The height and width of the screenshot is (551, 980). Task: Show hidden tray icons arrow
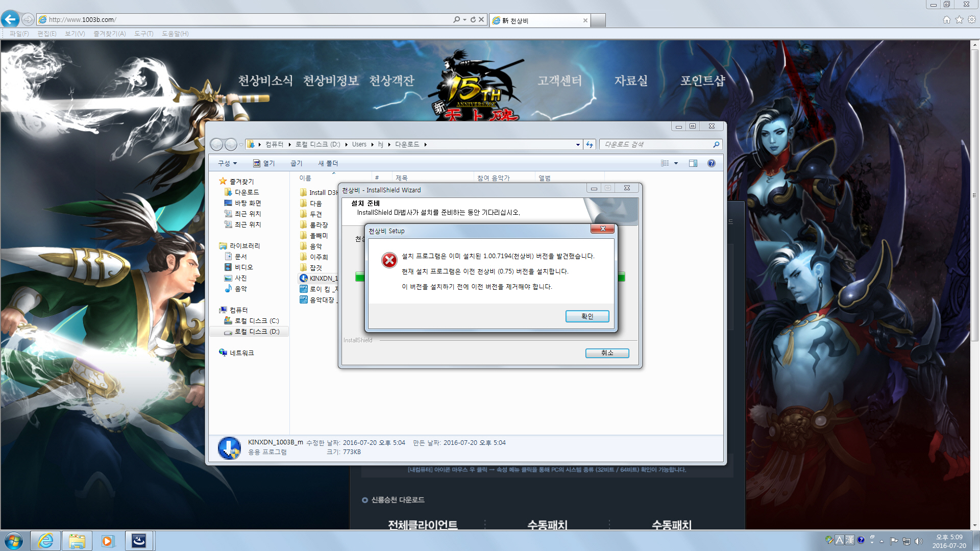(x=881, y=541)
